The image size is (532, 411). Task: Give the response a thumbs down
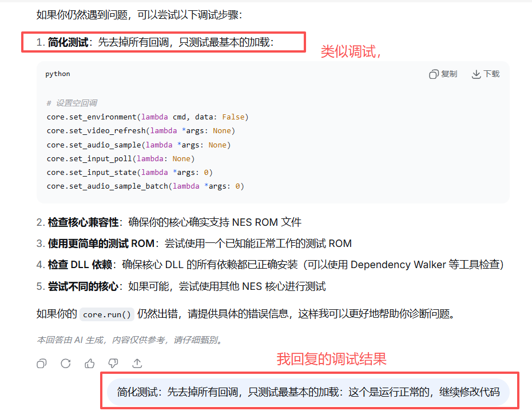113,364
